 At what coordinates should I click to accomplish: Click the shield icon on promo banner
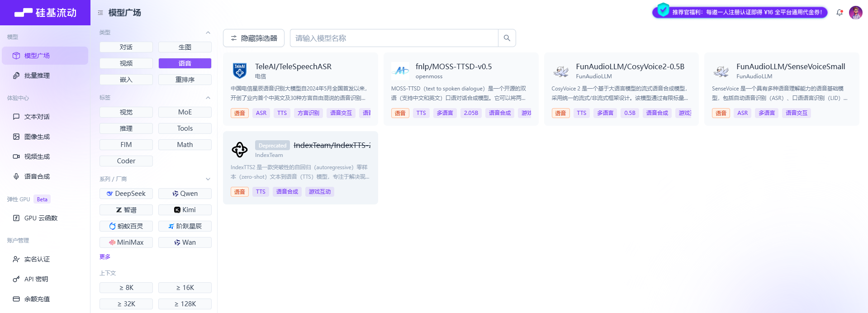pyautogui.click(x=663, y=9)
